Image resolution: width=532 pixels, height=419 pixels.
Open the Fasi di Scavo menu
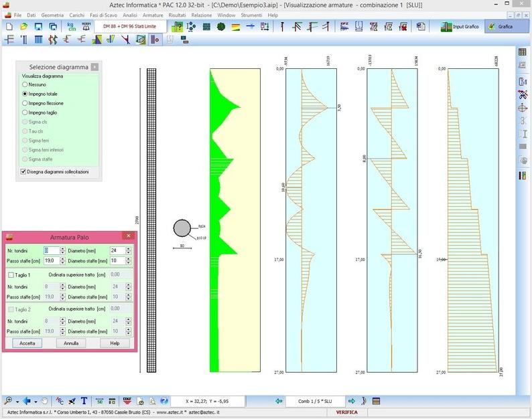pos(104,15)
